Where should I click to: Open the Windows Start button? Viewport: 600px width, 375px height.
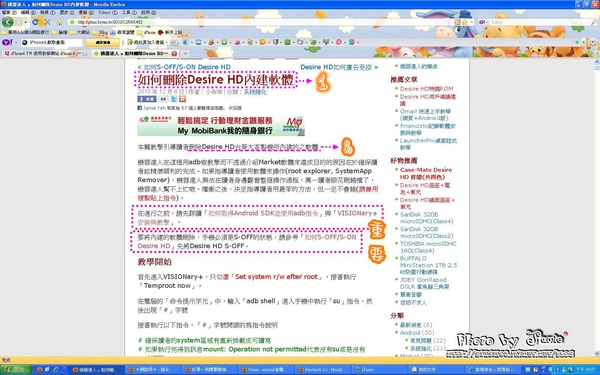(16, 370)
